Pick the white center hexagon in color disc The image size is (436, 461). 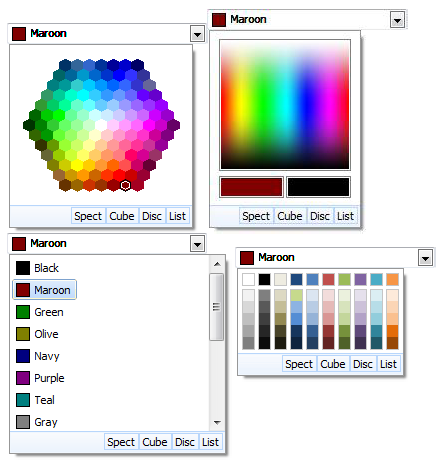(101, 125)
